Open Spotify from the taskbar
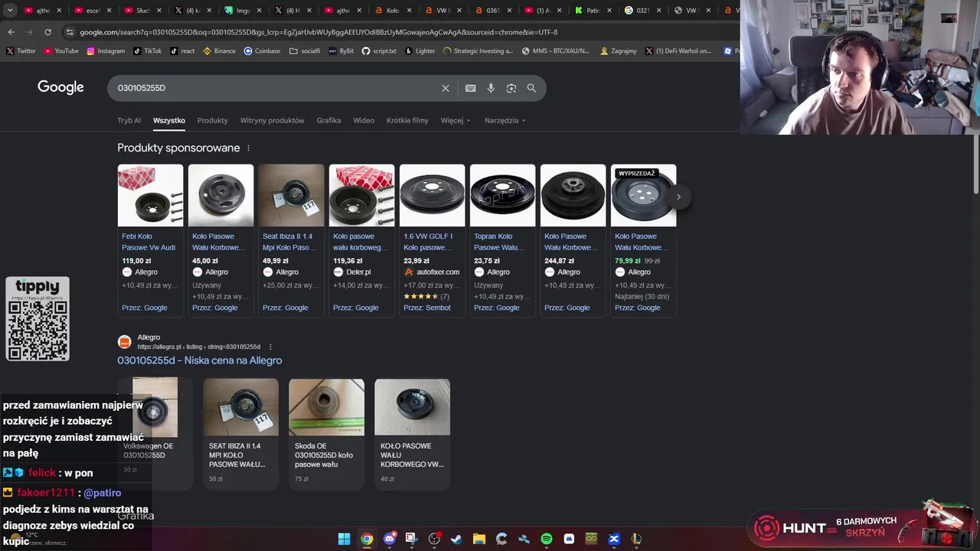Screen dimensions: 980x551 pos(547,539)
